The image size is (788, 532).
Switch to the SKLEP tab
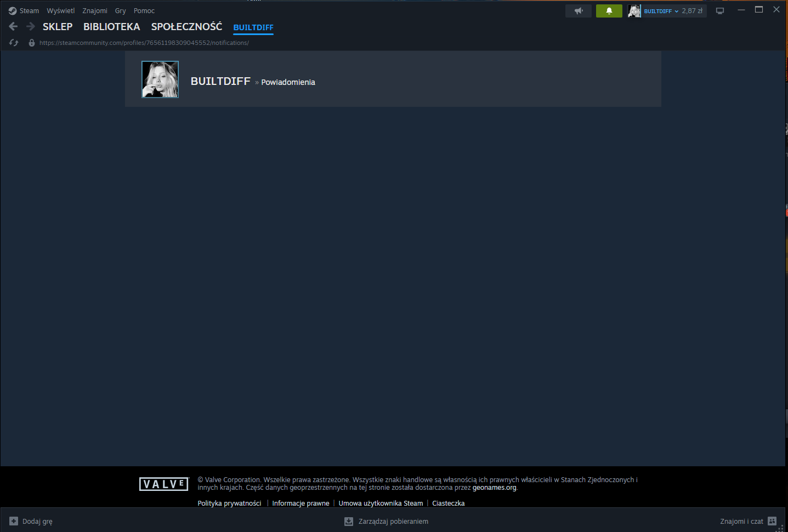click(x=58, y=27)
